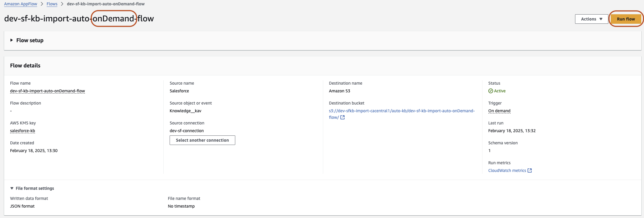Go to Amazon AppFlow breadcrumb link

(20, 4)
